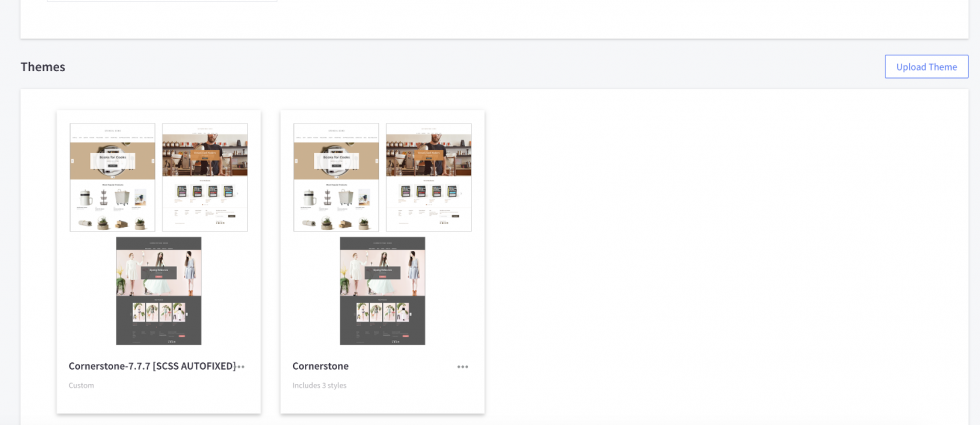Open the ellipsis menu on Cornerstone card
Screen dimensions: 980x425
pos(462,367)
